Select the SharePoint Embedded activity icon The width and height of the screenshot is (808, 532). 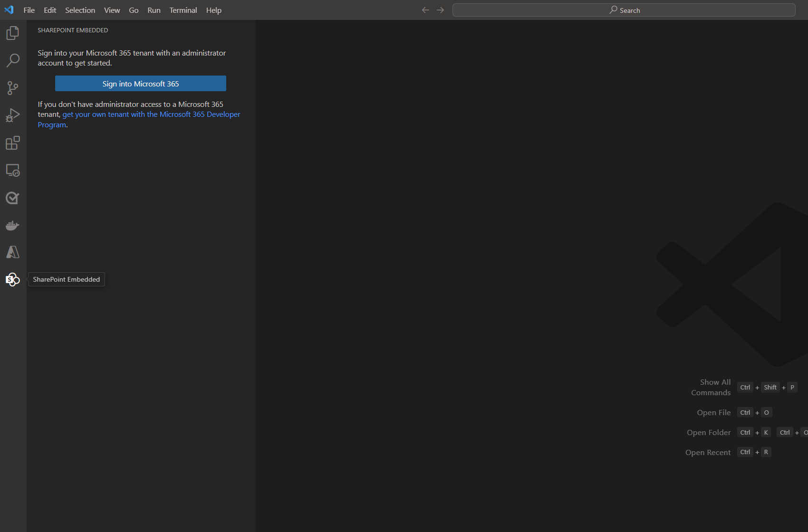(13, 279)
